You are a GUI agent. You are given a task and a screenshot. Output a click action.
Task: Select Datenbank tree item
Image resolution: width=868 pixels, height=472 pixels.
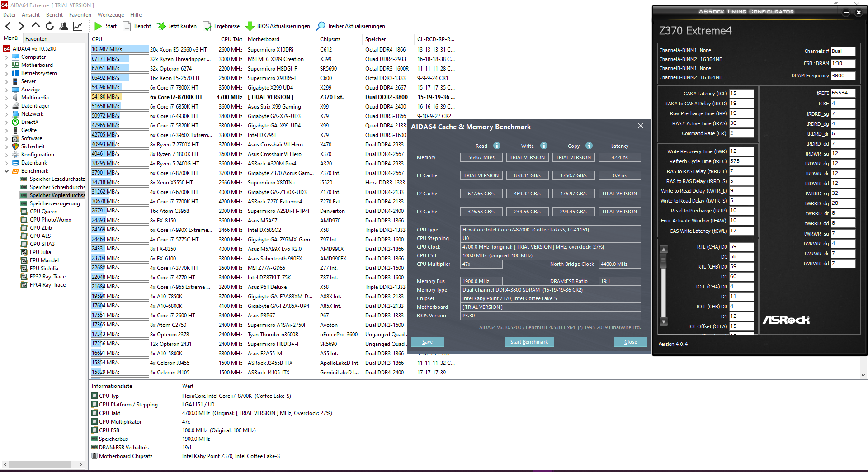click(34, 163)
